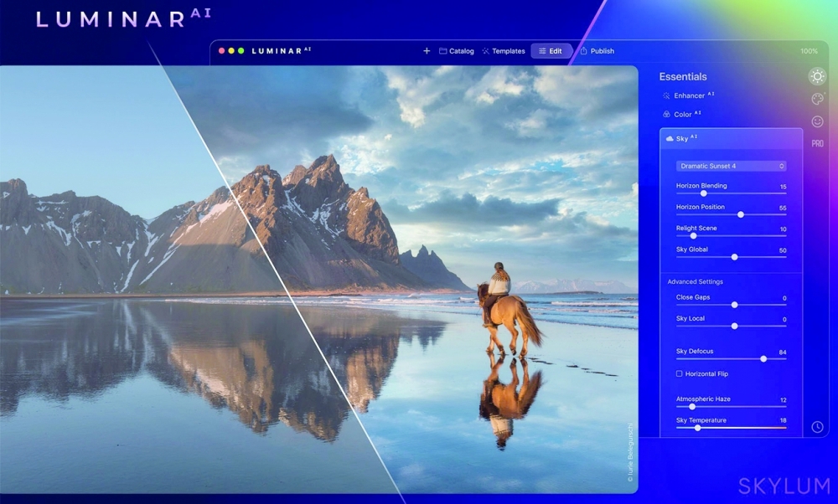This screenshot has width=838, height=504.
Task: Expand the Color AI tool
Action: click(x=682, y=114)
